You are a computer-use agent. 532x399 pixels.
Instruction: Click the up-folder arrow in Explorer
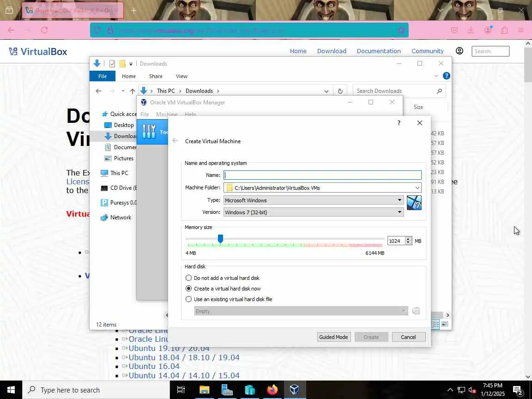tap(133, 91)
